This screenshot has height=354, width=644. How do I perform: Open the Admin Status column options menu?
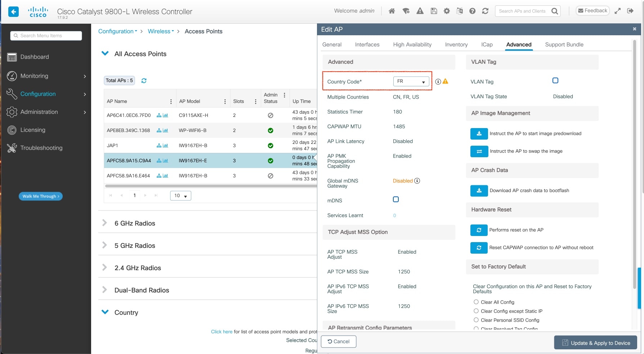click(285, 95)
